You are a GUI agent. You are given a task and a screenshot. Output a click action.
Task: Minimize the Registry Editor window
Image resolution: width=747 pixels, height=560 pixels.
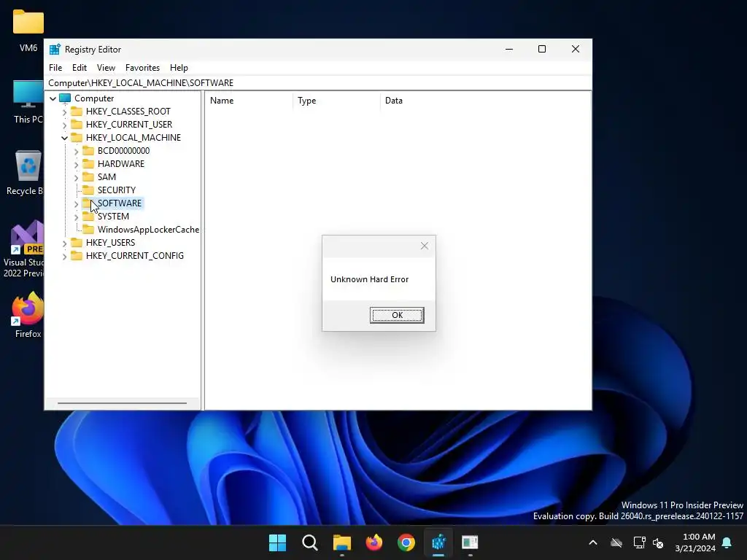(x=508, y=49)
